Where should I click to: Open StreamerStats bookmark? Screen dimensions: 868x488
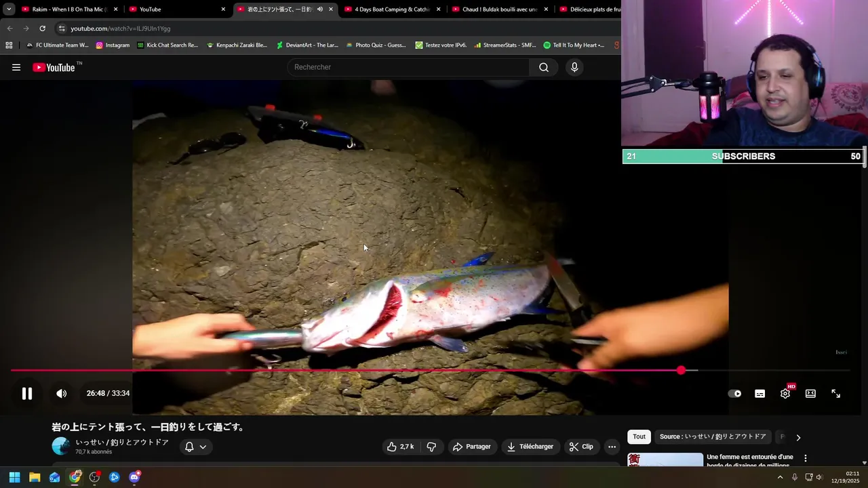(505, 45)
